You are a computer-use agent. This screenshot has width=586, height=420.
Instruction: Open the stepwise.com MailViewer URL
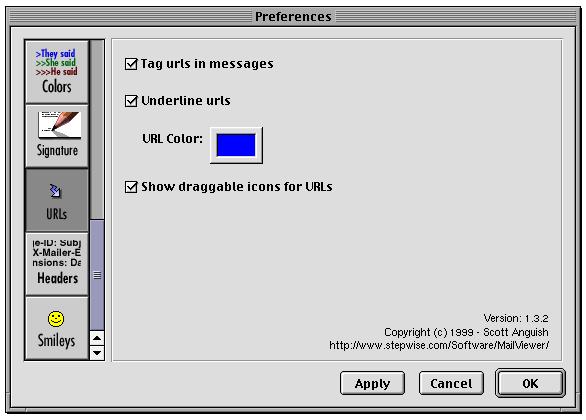pos(439,345)
